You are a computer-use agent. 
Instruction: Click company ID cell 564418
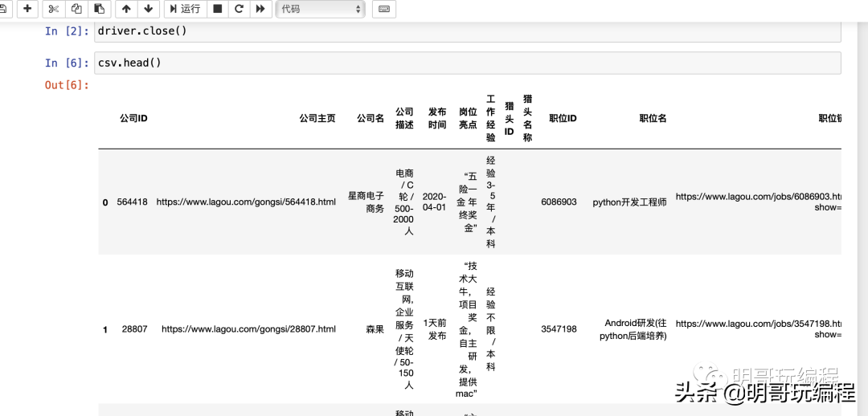coord(133,202)
